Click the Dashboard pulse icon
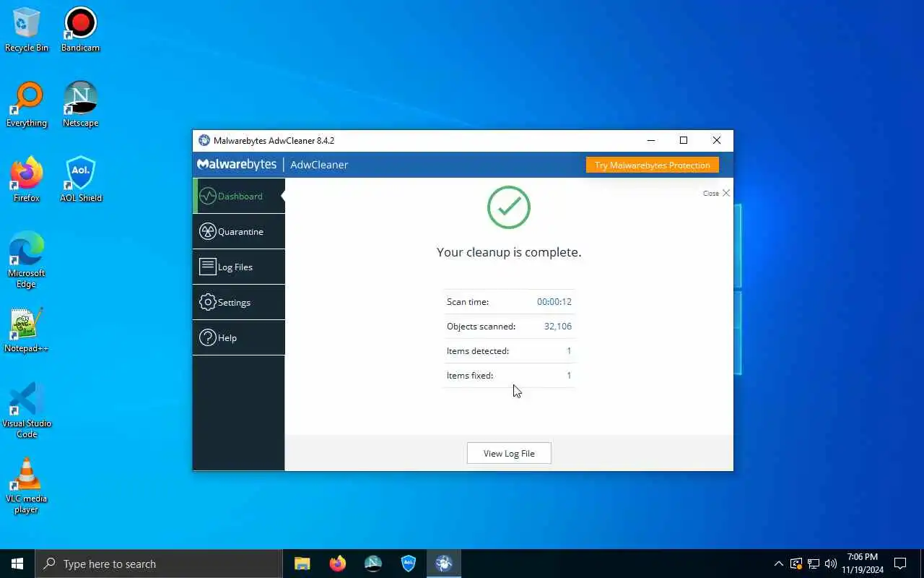924x578 pixels. point(207,196)
